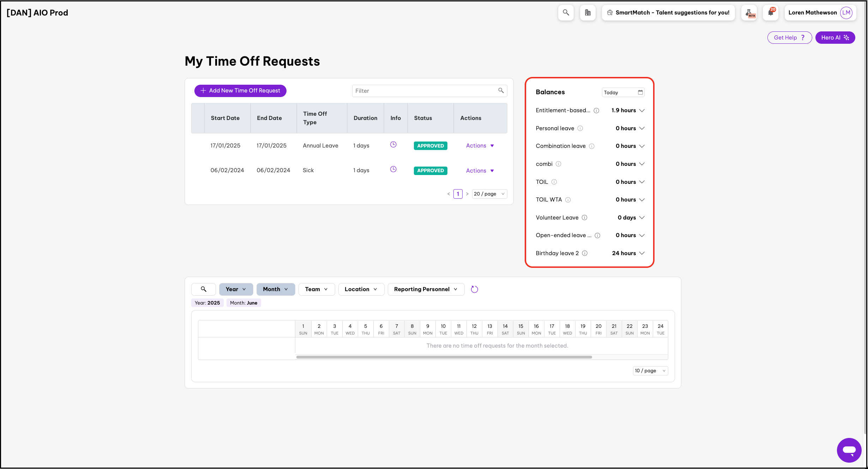Click the organisation building icon
Image resolution: width=868 pixels, height=469 pixels.
[x=587, y=13]
